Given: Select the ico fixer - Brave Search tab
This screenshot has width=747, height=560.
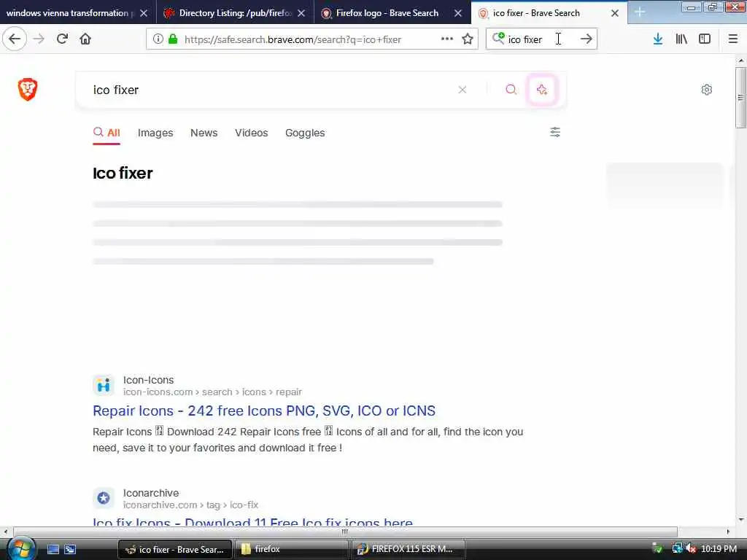Looking at the screenshot, I should pyautogui.click(x=536, y=13).
